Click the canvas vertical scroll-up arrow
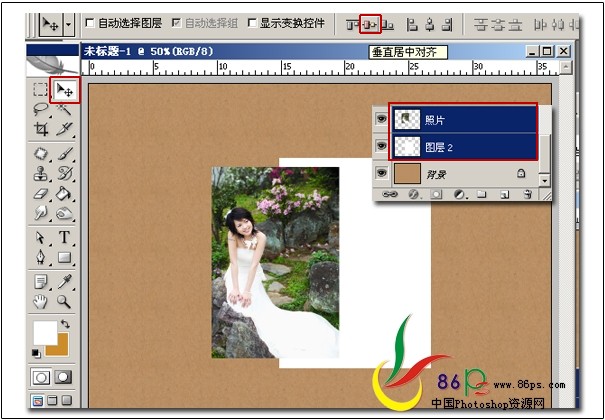Viewport: 605px width, 420px height. point(565,67)
